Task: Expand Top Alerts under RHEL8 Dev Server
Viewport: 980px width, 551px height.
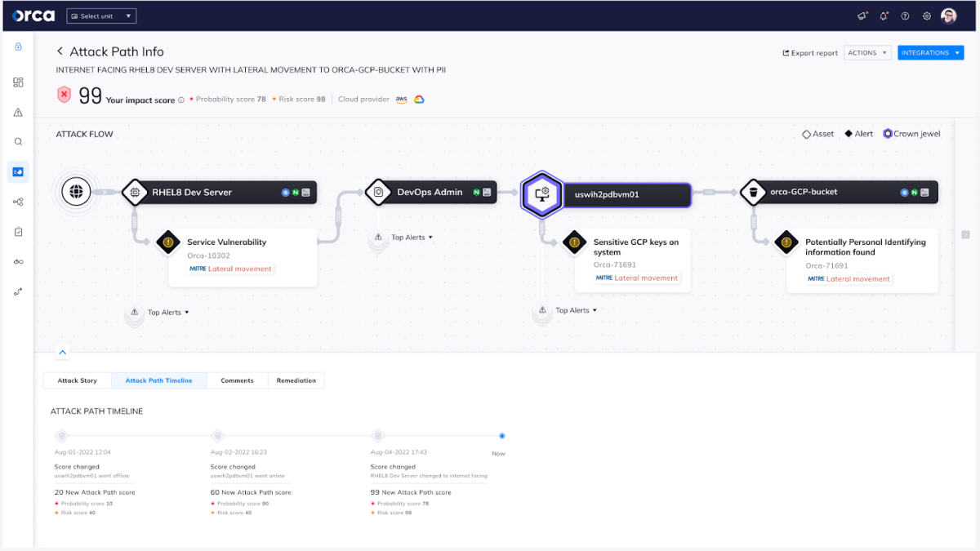Action: (x=167, y=313)
